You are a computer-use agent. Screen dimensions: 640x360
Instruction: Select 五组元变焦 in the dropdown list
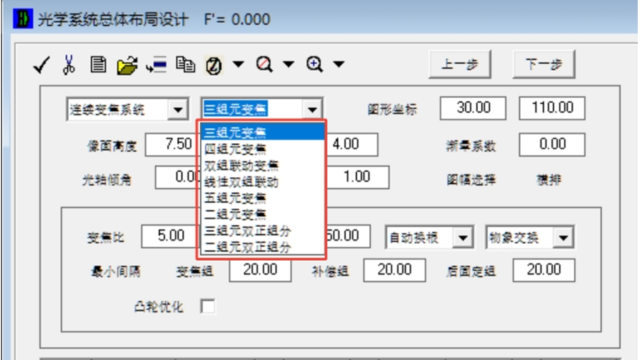click(263, 198)
